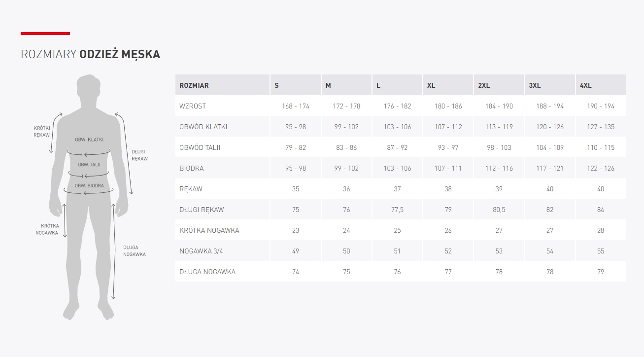Screen dimensions: 644x357
Task: Click the KRÓTKI RĘKAW label beside the figure
Action: [x=42, y=131]
